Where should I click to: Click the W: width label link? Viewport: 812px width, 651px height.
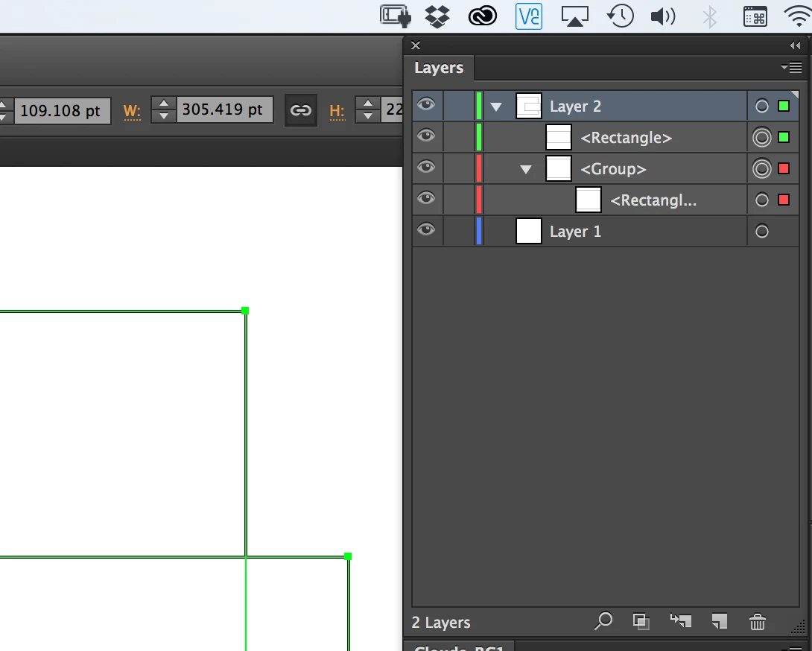coord(132,111)
